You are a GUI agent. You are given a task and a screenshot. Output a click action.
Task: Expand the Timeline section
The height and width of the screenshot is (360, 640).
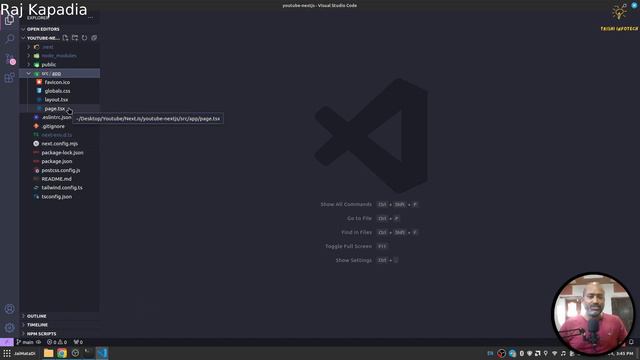coord(60,325)
